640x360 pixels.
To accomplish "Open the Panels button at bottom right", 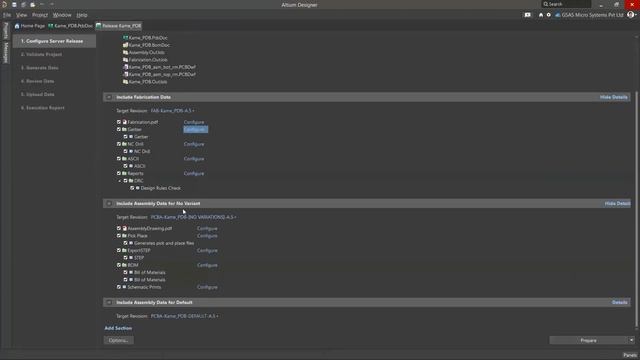I will (630, 355).
